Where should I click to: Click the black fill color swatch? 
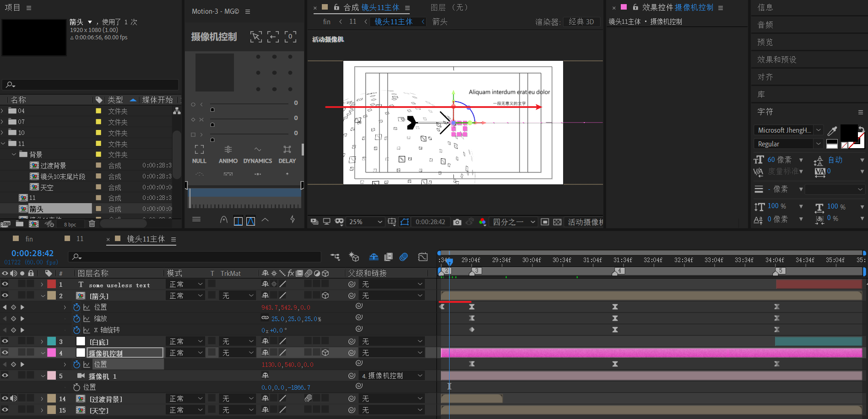[848, 133]
